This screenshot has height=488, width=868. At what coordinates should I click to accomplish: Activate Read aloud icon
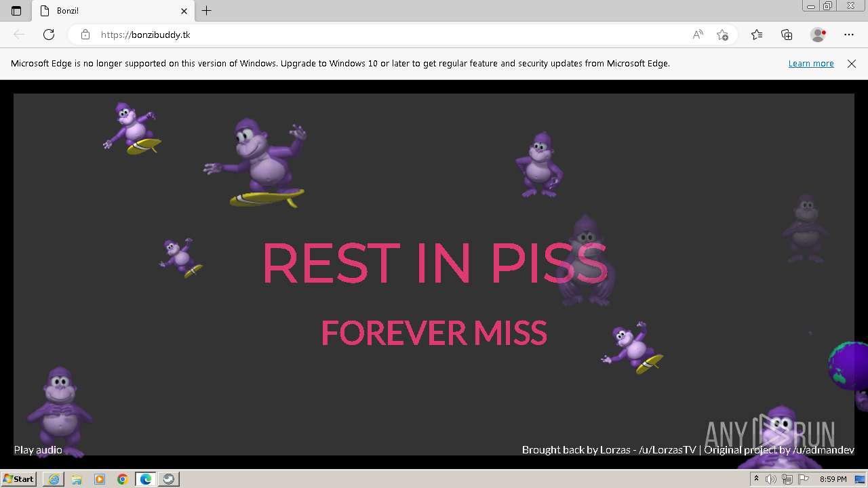tap(698, 35)
